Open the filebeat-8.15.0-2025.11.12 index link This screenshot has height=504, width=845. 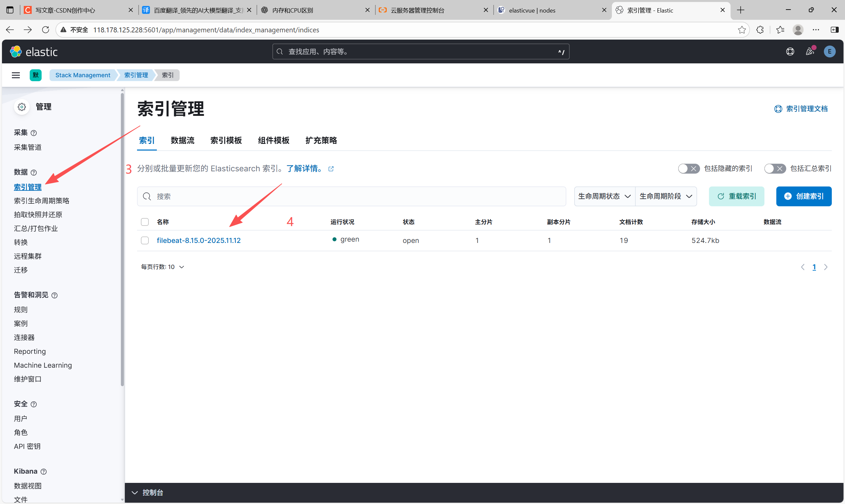pos(198,241)
